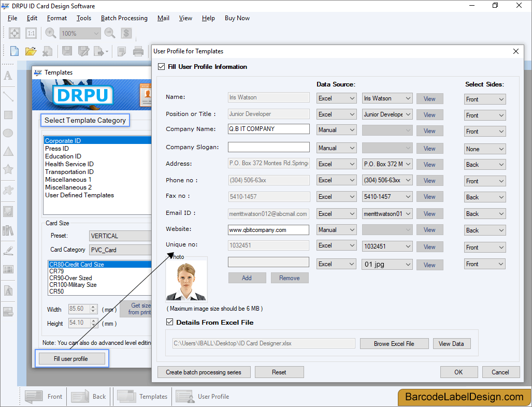Click the Add photo button
Viewport: 532px width, 407px height.
(247, 278)
